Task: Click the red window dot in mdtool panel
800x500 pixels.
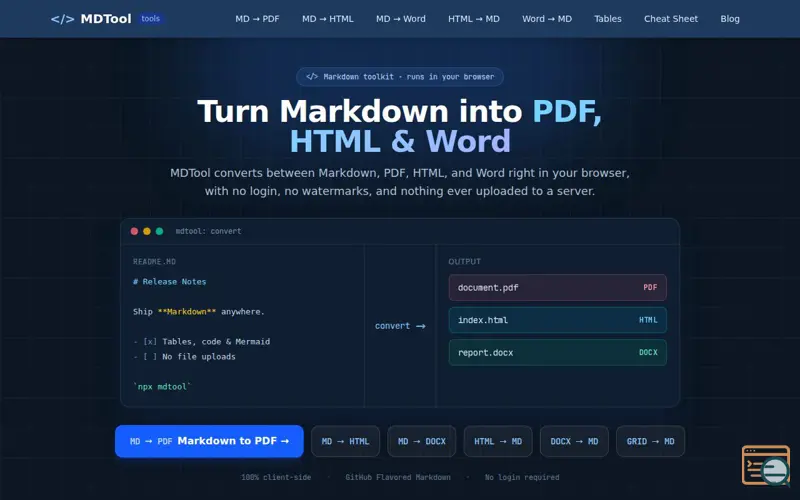Action: (x=134, y=231)
